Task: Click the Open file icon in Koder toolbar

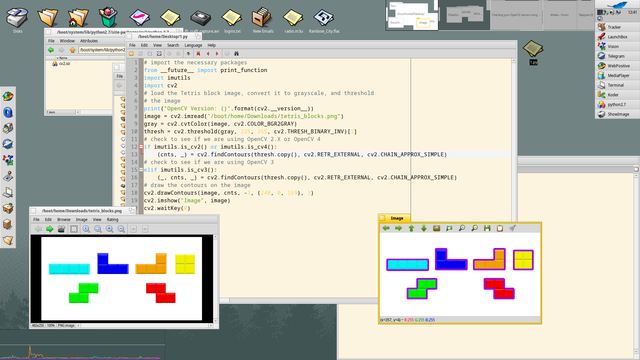Action: (131, 54)
